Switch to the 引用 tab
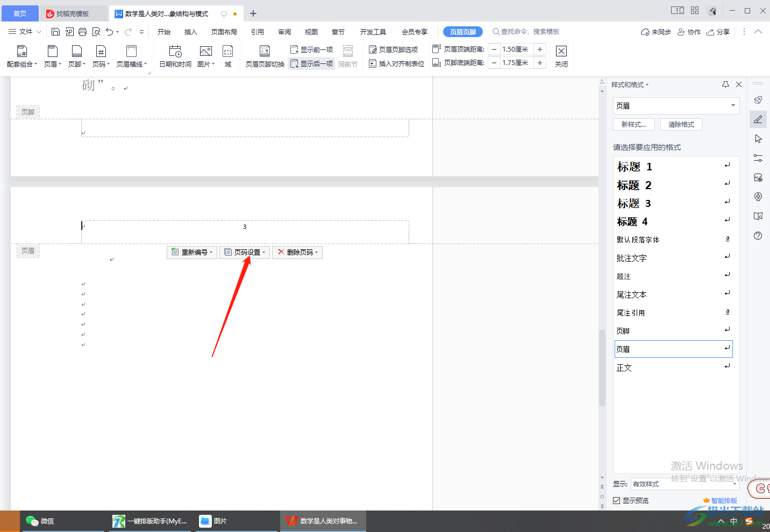Image resolution: width=770 pixels, height=532 pixels. [258, 32]
